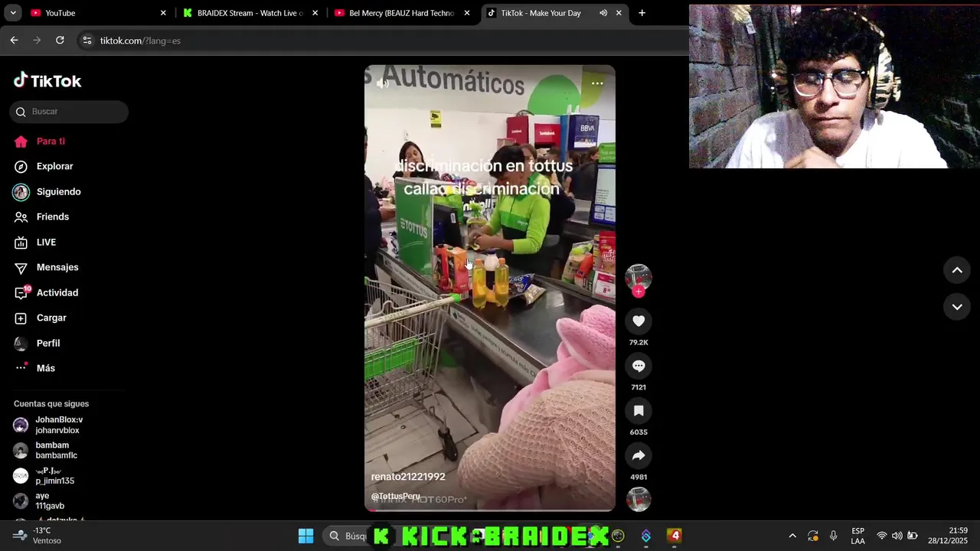Open Mensajes inbox

point(57,268)
